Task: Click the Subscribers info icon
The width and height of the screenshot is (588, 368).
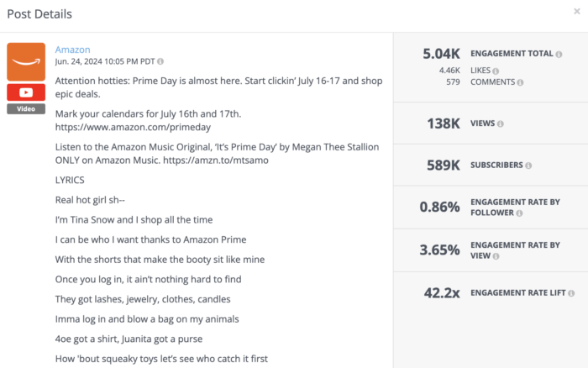Action: tap(528, 166)
